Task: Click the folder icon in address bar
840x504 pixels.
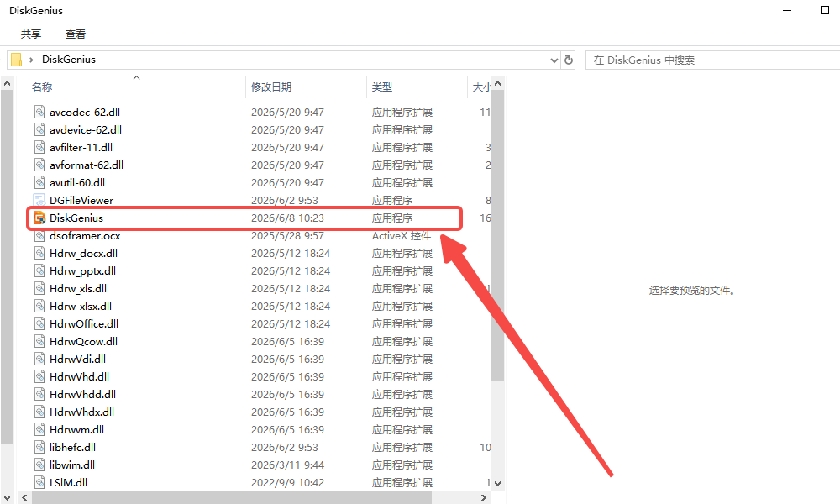Action: pyautogui.click(x=17, y=60)
